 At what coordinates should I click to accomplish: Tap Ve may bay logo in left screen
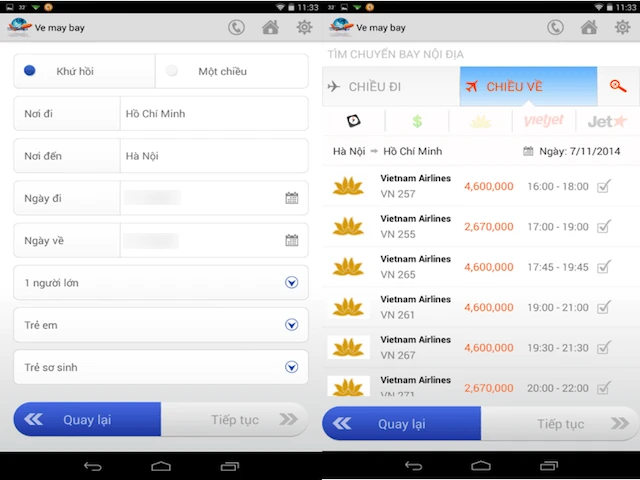[19, 27]
